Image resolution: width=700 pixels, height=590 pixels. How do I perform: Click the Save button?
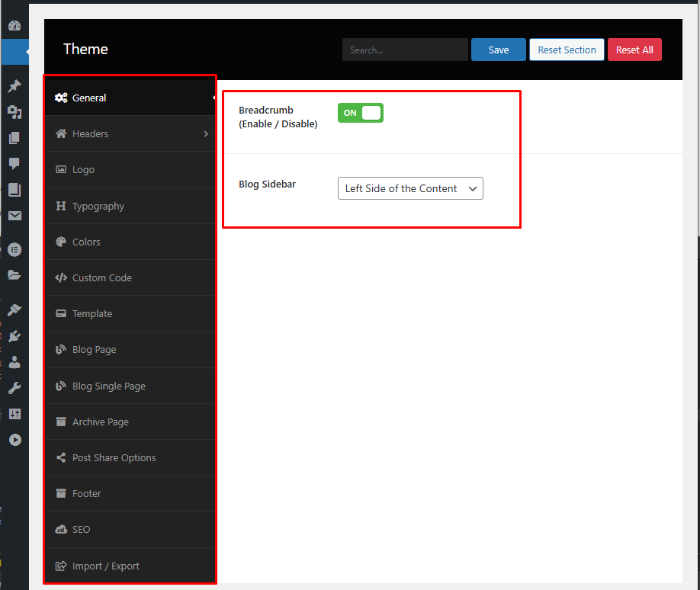tap(498, 50)
